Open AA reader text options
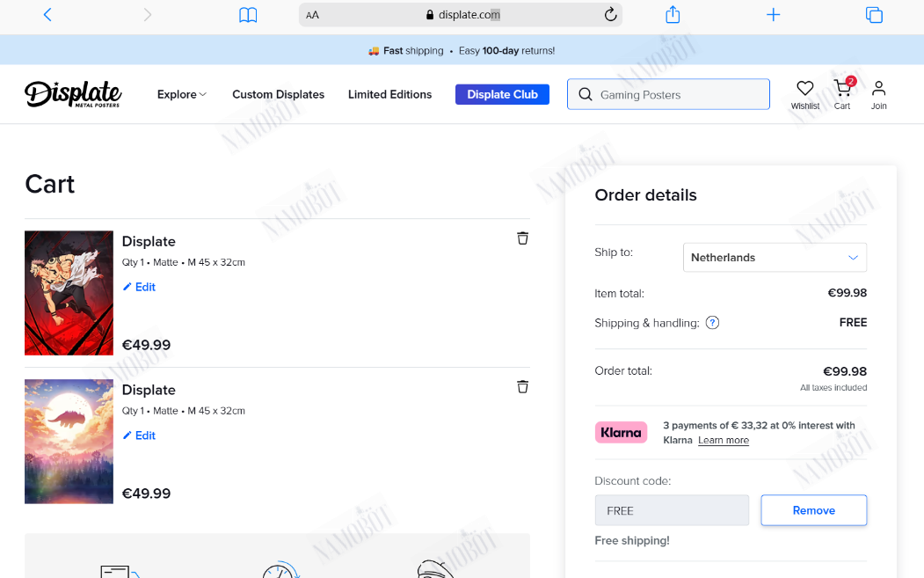This screenshot has height=578, width=924. 312,15
